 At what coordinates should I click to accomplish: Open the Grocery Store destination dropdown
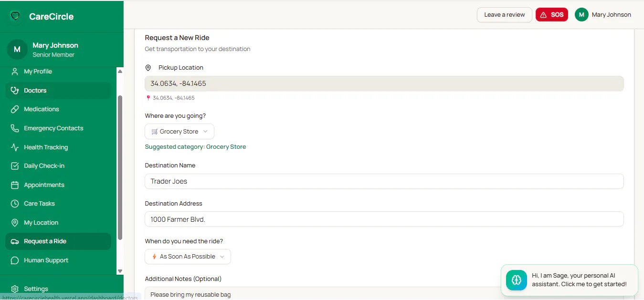pos(179,132)
